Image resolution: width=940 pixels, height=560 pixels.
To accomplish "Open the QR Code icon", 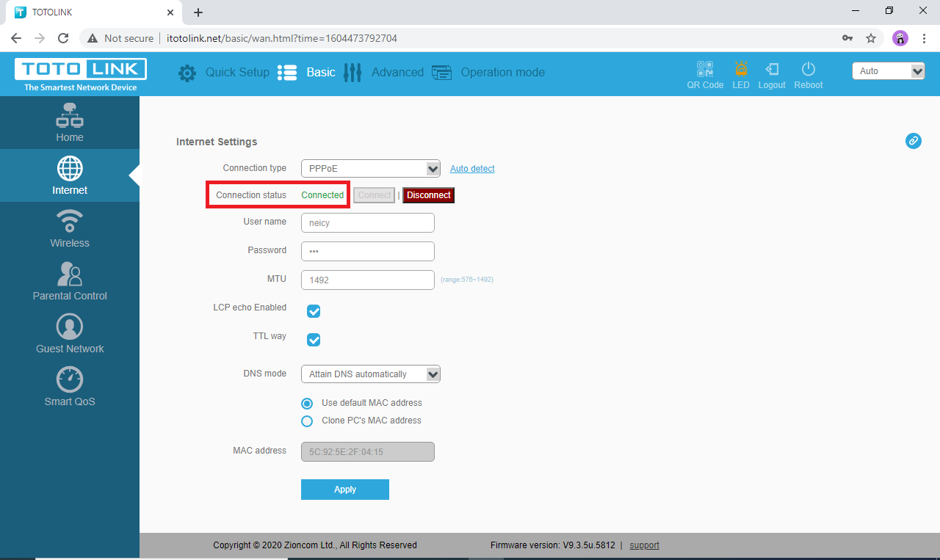I will 705,70.
